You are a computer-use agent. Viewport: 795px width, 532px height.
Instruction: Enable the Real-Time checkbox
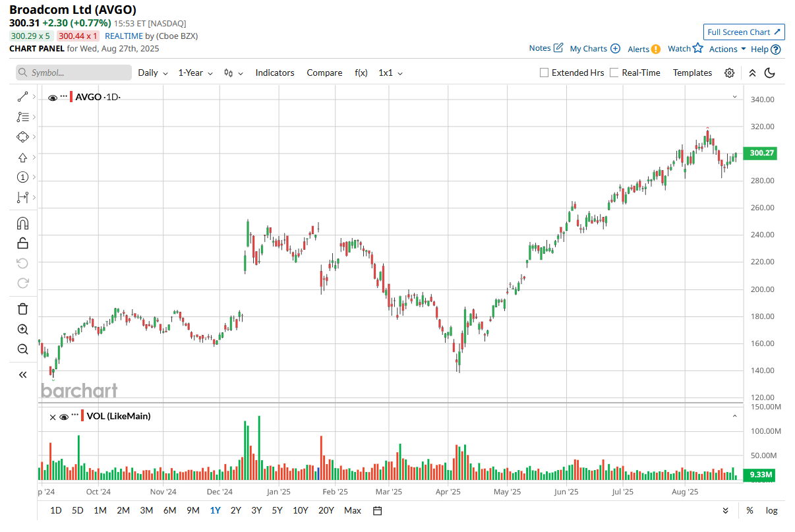pos(614,73)
